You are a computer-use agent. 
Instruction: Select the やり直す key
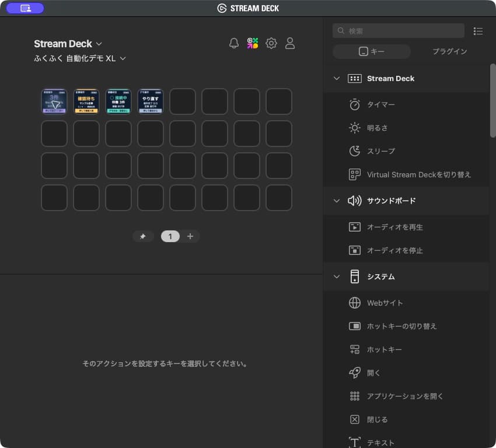point(151,101)
